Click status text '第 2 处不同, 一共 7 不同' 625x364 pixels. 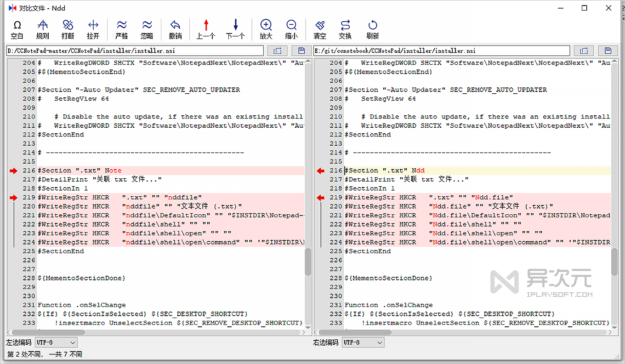[45, 354]
